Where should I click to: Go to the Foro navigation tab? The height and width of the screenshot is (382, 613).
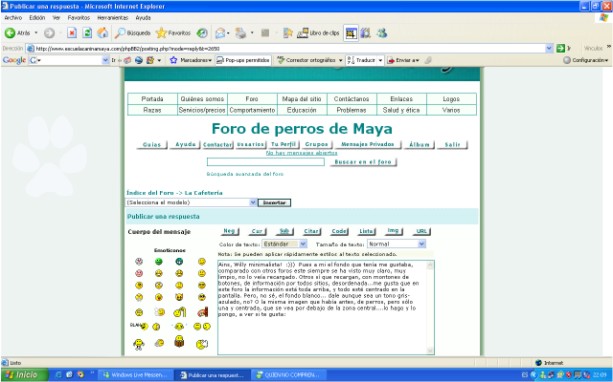(x=252, y=99)
